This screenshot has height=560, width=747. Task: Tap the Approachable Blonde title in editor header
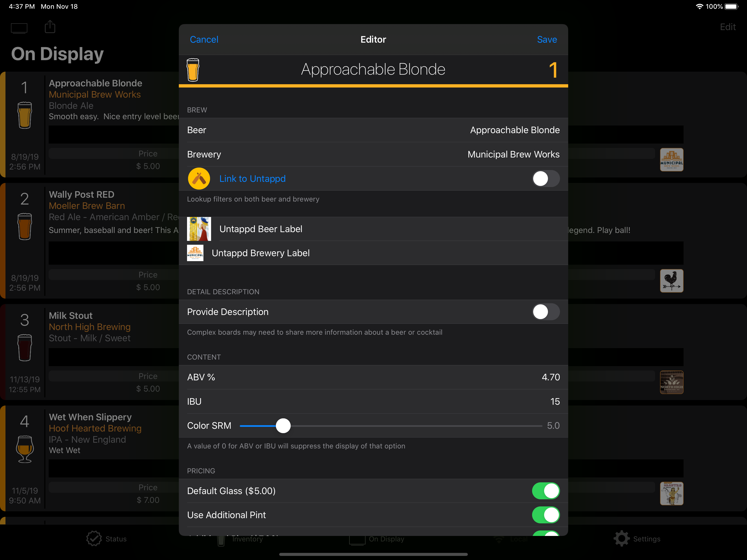click(373, 69)
